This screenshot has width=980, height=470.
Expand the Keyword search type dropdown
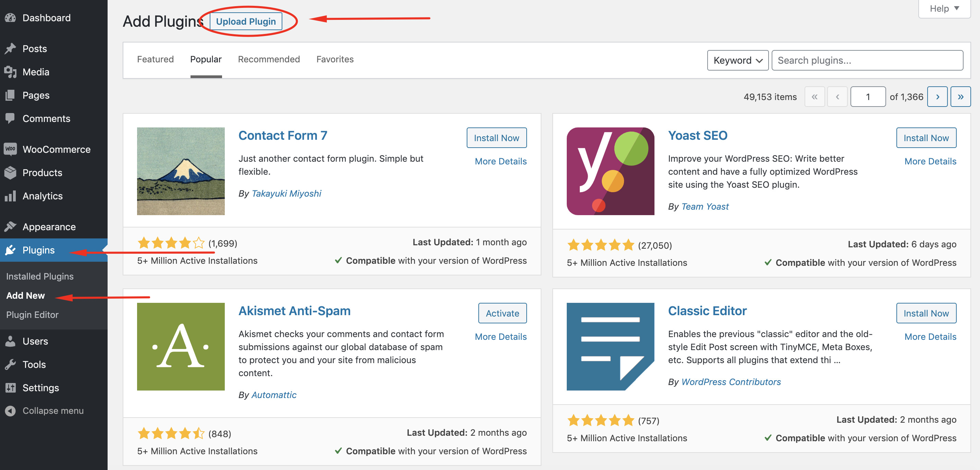[x=737, y=60]
